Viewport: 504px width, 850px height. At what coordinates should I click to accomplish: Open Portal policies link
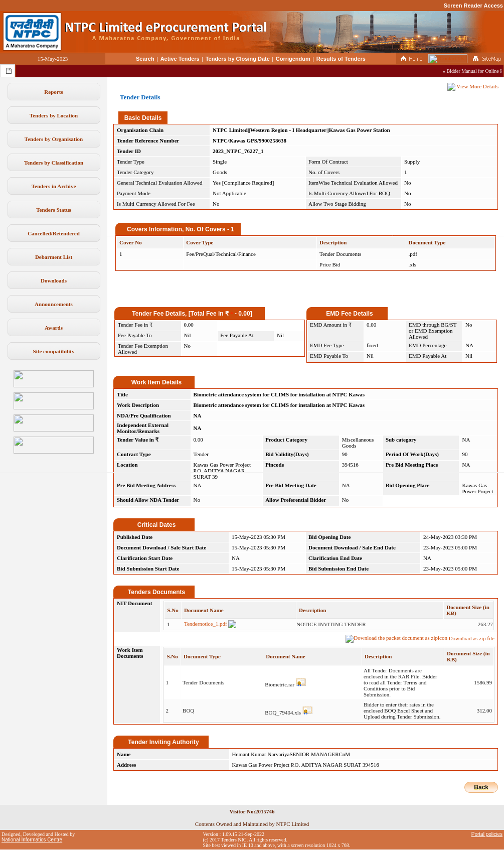[x=486, y=834]
